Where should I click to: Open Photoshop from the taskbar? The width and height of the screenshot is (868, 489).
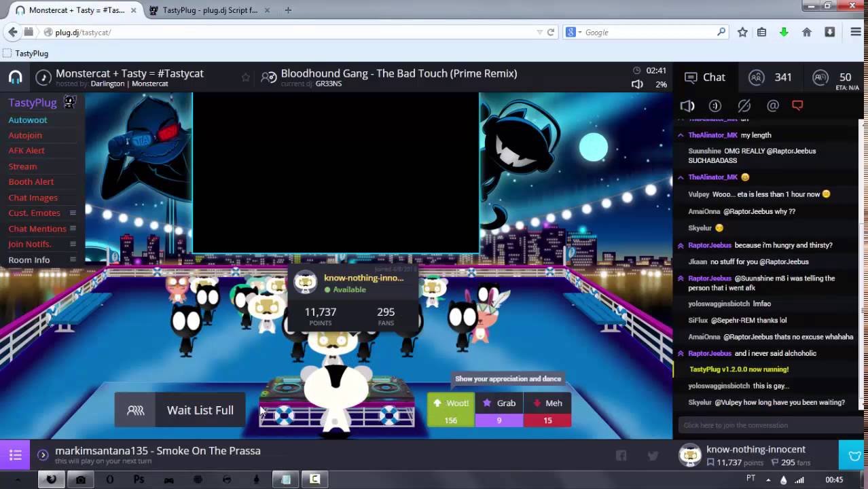click(139, 479)
